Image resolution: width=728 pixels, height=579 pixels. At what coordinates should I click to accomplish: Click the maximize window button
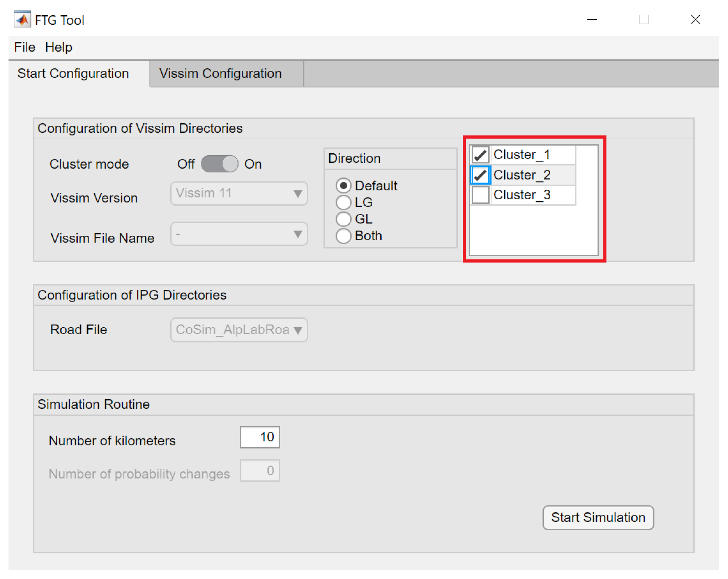click(x=643, y=20)
